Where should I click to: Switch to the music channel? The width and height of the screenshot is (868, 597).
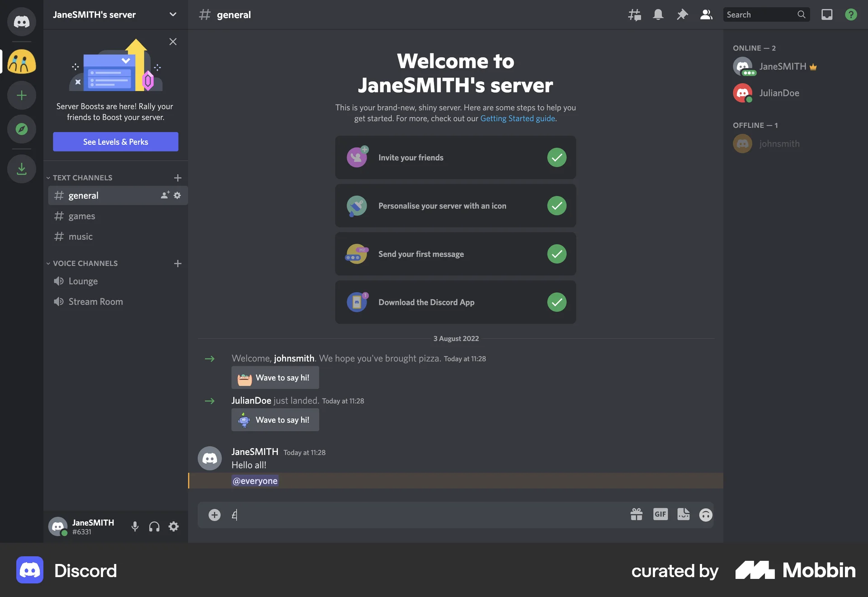pos(80,236)
